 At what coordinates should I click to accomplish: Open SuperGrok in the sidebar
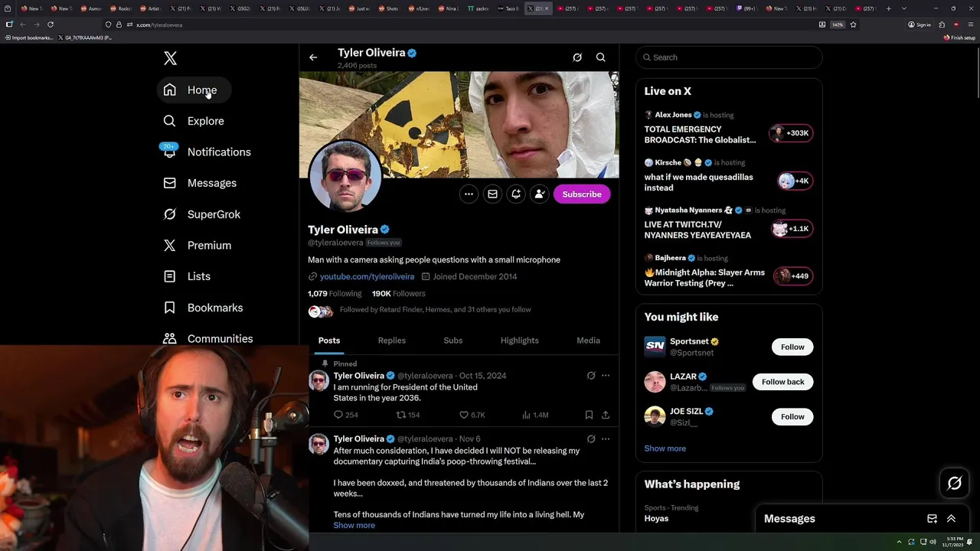[x=202, y=214]
